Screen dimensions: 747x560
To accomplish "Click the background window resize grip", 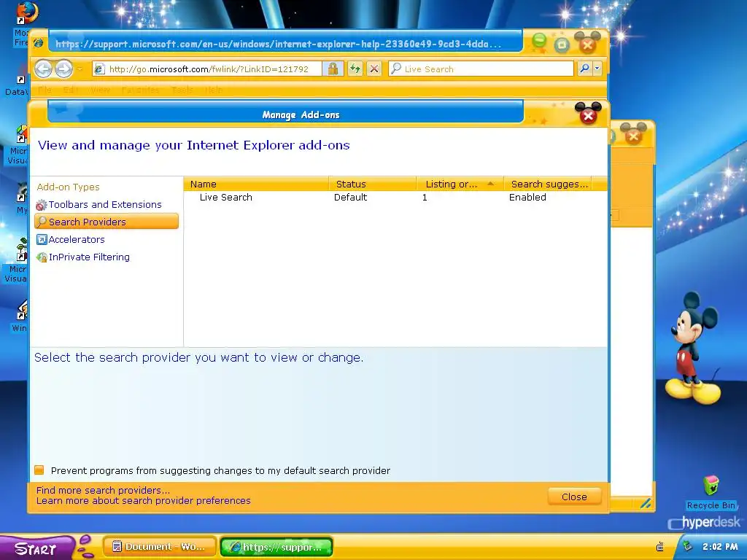I will click(x=646, y=503).
